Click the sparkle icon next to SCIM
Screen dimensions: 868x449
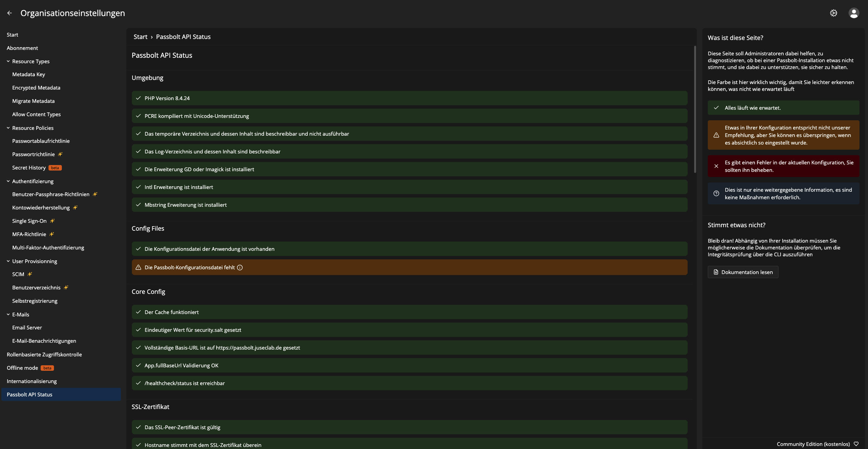[30, 274]
